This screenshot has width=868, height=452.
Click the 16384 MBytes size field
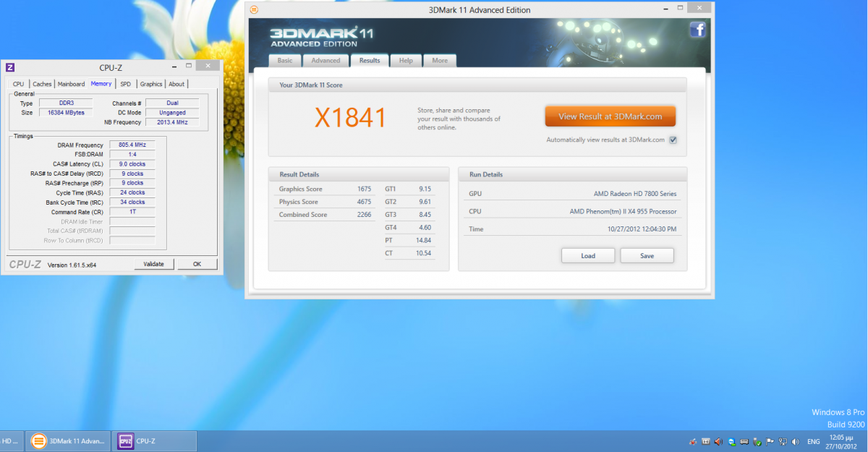(66, 113)
